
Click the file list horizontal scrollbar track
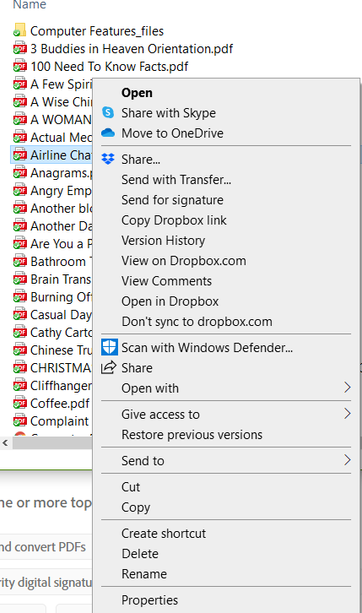52,443
